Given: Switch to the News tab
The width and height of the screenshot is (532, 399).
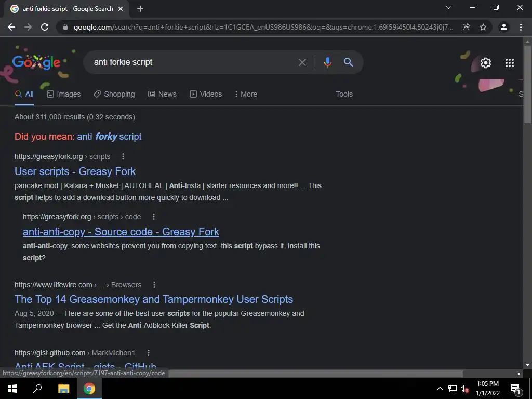Looking at the screenshot, I should (x=162, y=95).
